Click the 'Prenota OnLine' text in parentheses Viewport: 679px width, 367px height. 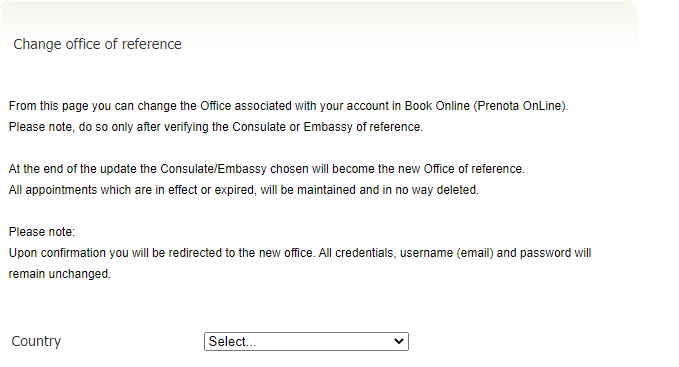pyautogui.click(x=521, y=106)
